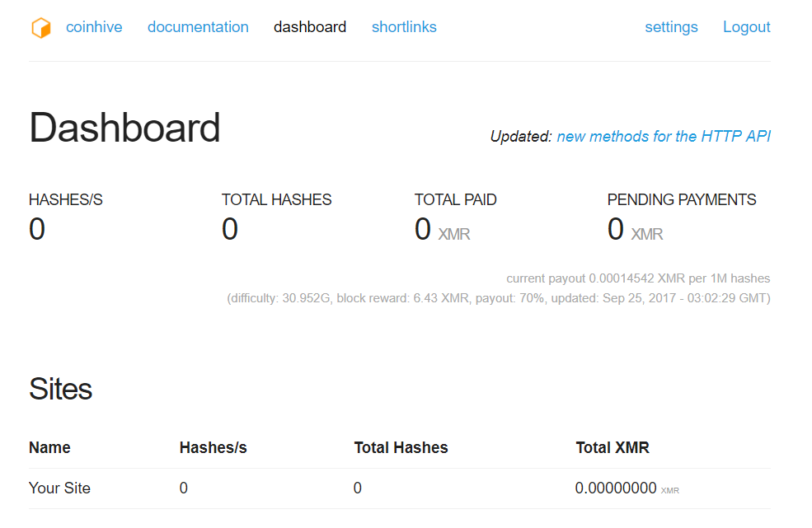Click the orange coinhive hexagon logo
Image resolution: width=812 pixels, height=528 pixels.
[x=41, y=28]
